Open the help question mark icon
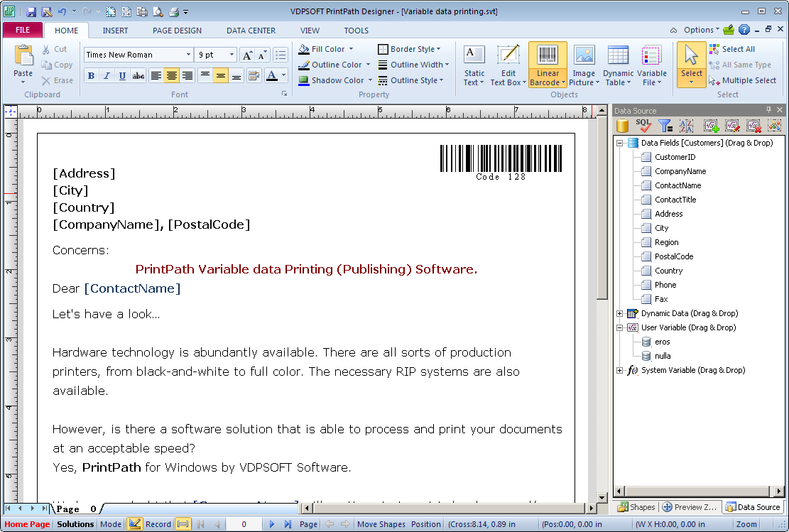The image size is (789, 532). [x=744, y=30]
